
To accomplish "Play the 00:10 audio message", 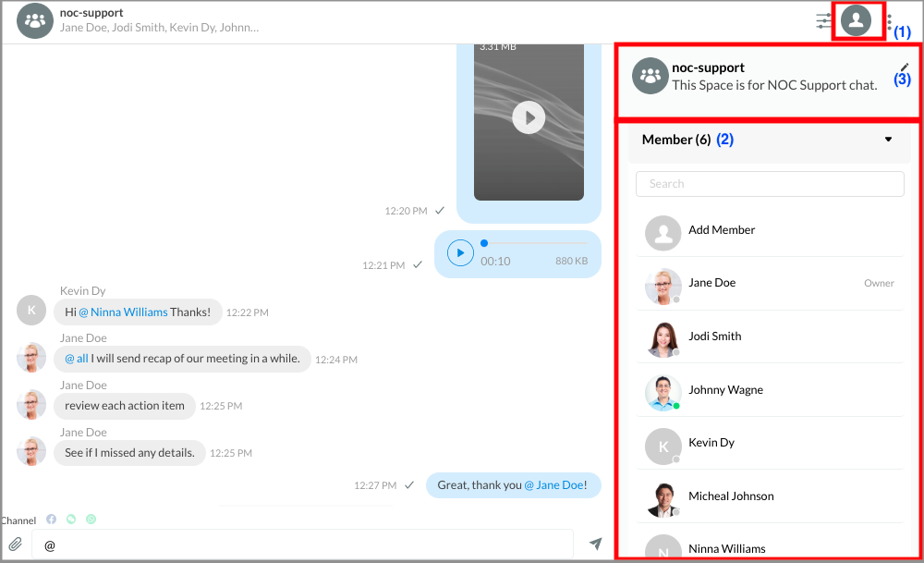I will [460, 252].
